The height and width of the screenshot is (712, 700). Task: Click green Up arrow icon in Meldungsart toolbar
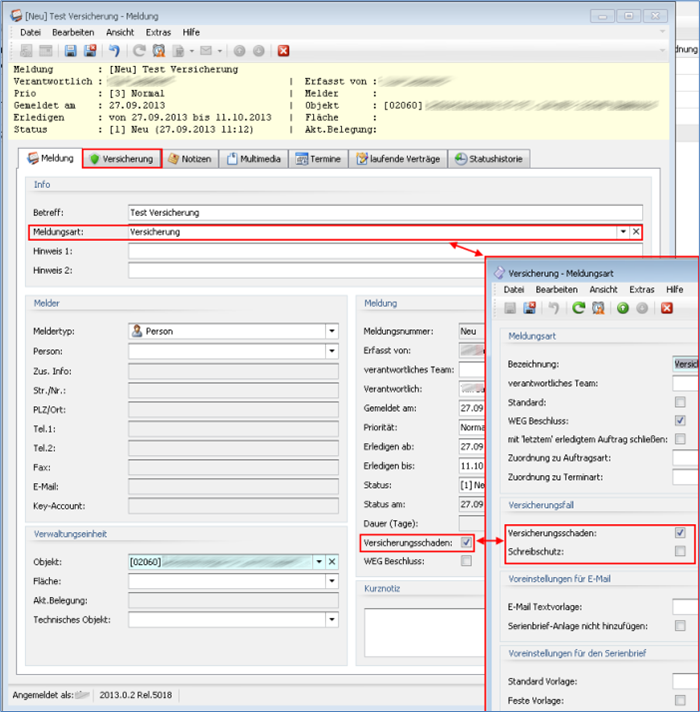tap(621, 308)
